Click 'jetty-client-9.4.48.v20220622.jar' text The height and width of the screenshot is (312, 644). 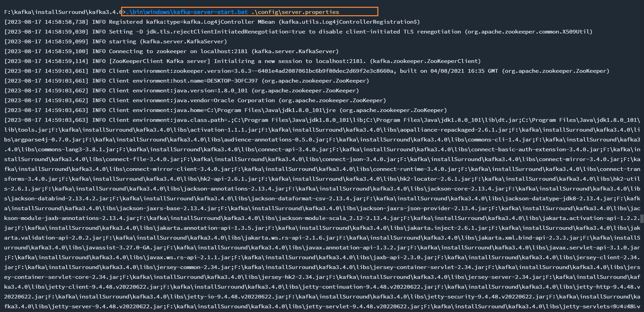click(104, 287)
